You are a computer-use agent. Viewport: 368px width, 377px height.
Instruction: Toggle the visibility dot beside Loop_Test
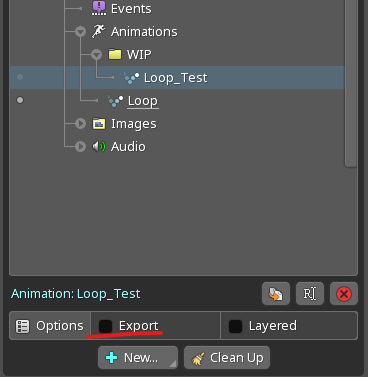[x=20, y=77]
